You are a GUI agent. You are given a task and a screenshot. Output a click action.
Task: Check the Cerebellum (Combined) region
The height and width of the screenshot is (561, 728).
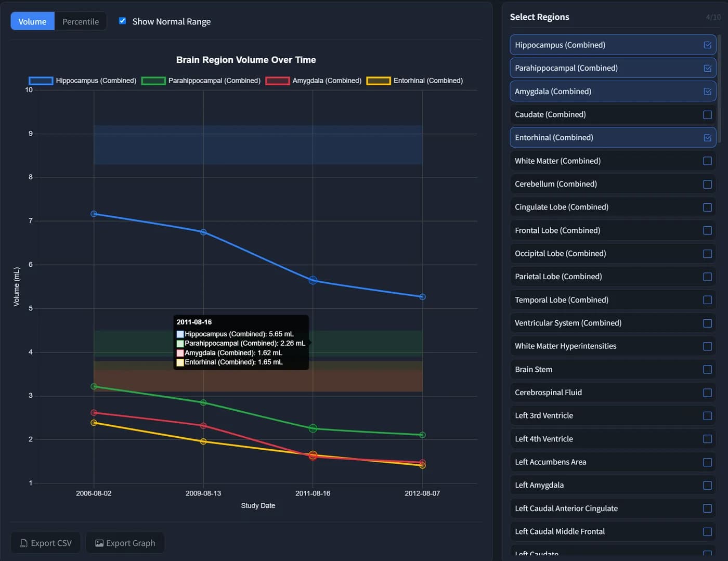tap(613, 184)
